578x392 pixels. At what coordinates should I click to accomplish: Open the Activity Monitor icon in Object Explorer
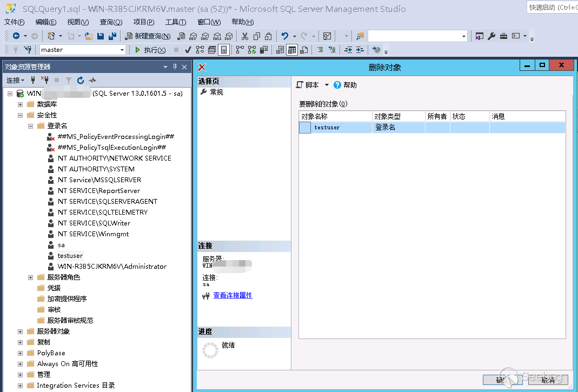pyautogui.click(x=93, y=80)
